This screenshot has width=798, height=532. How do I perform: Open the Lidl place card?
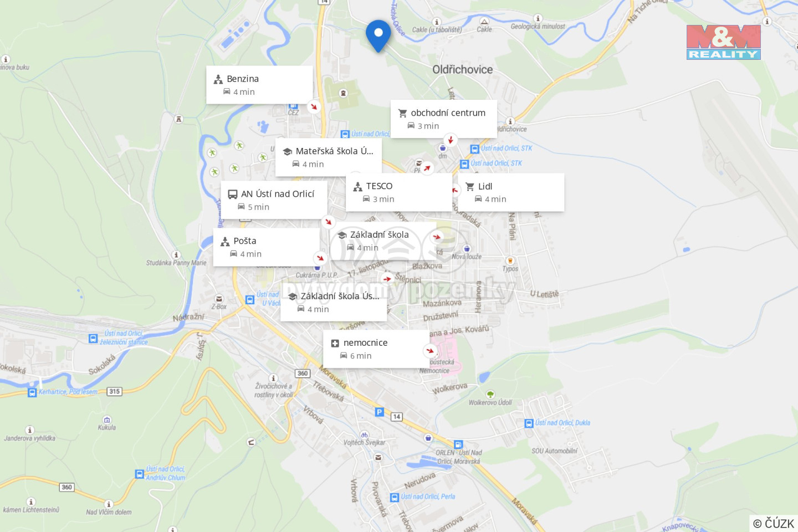coord(511,192)
